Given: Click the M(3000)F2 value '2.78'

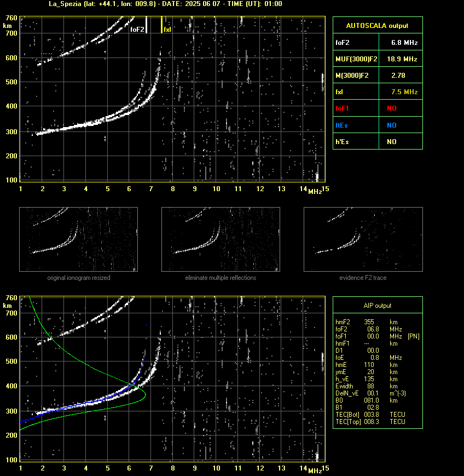Looking at the screenshot, I should [398, 75].
